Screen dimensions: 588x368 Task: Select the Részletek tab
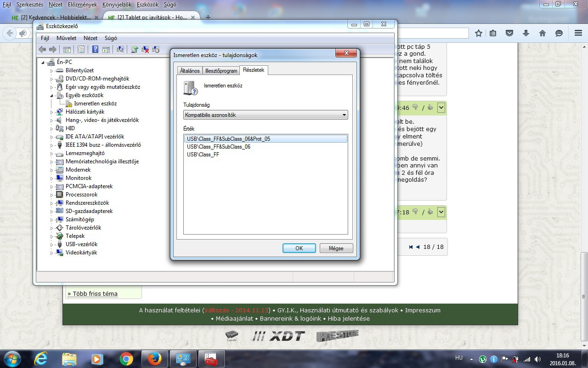pos(254,70)
